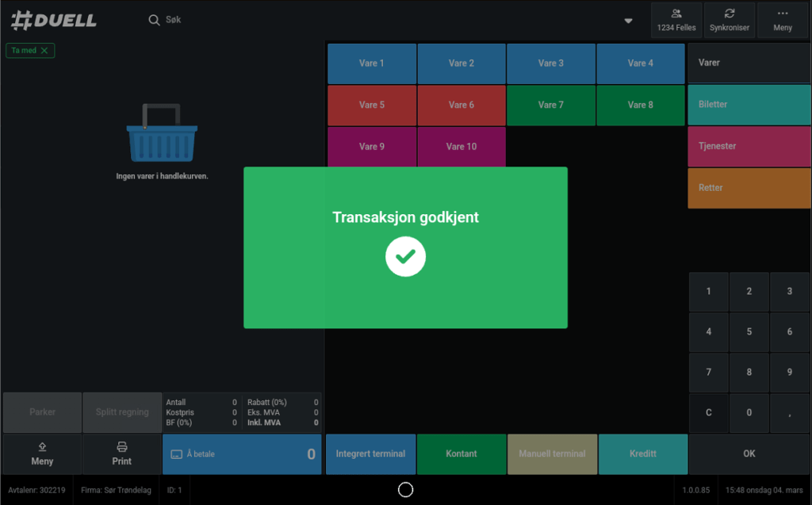Click the Duell logo
Screen dimensions: 812x505
(54, 20)
